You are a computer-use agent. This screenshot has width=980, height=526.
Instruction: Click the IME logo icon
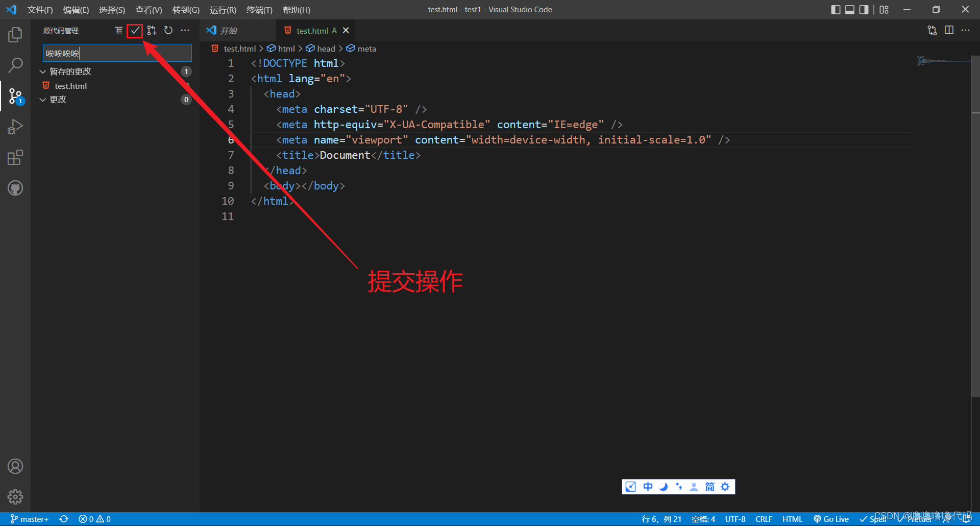tap(631, 487)
